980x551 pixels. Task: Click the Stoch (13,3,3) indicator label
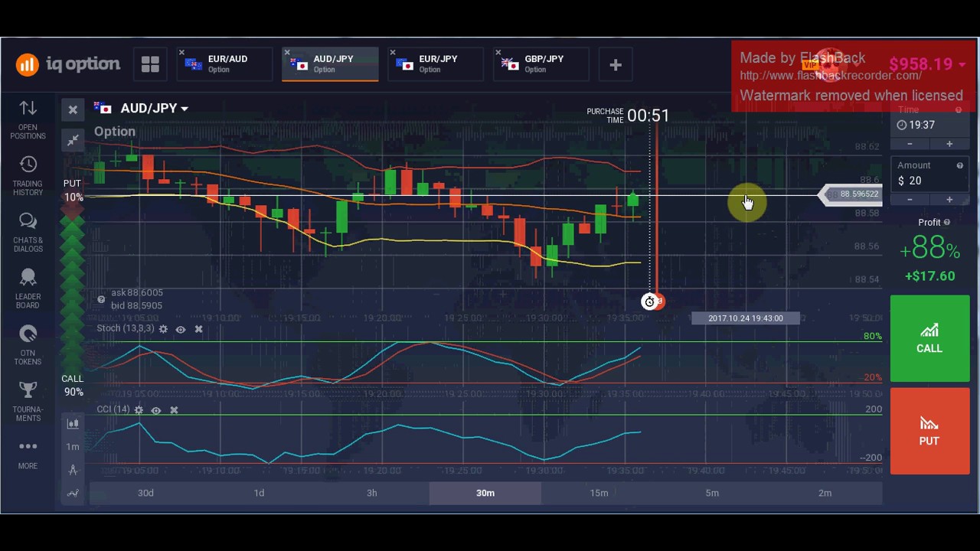tap(125, 328)
